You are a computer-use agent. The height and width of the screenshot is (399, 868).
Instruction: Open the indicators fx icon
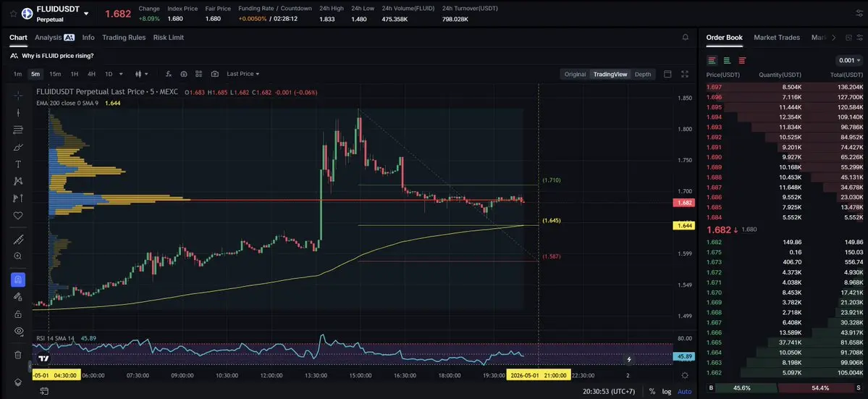pos(168,74)
